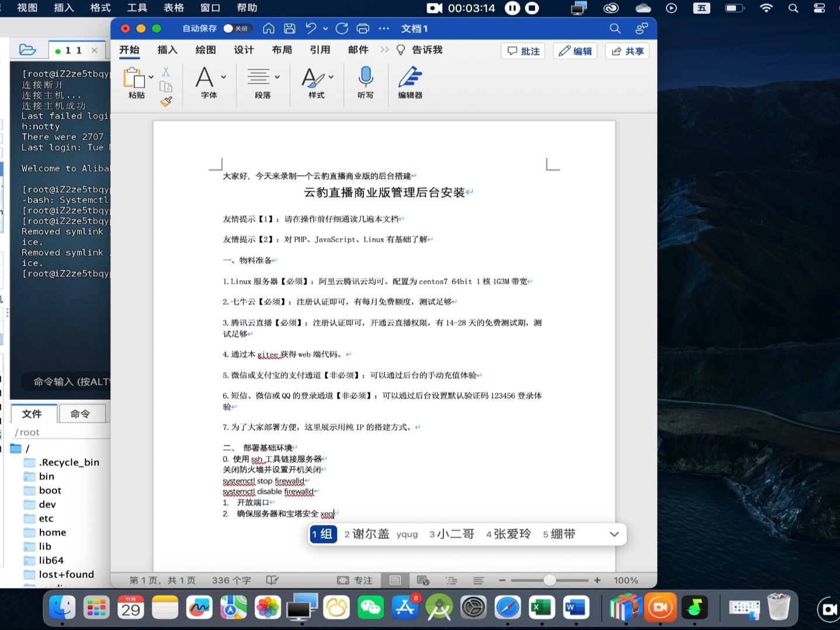Image resolution: width=840 pixels, height=630 pixels.
Task: Switch to web layout view icon
Action: 424,580
